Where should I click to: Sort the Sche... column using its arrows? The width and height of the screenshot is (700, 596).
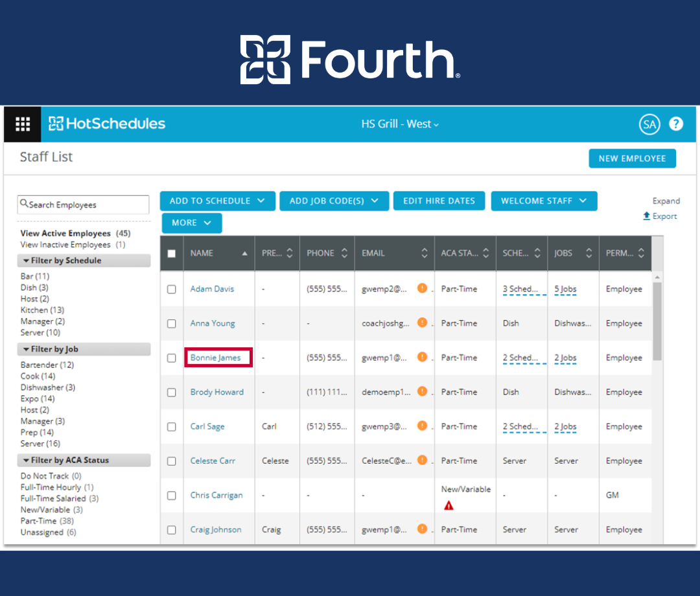click(537, 253)
